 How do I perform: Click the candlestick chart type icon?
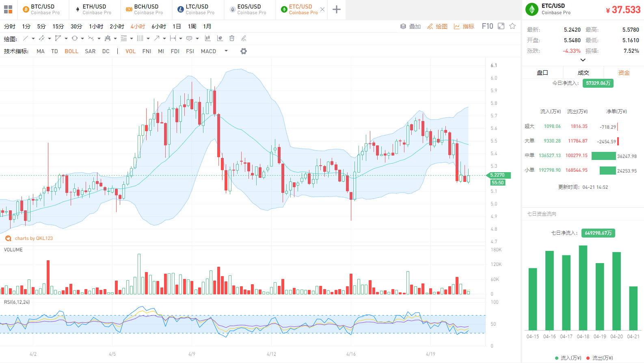click(x=208, y=38)
